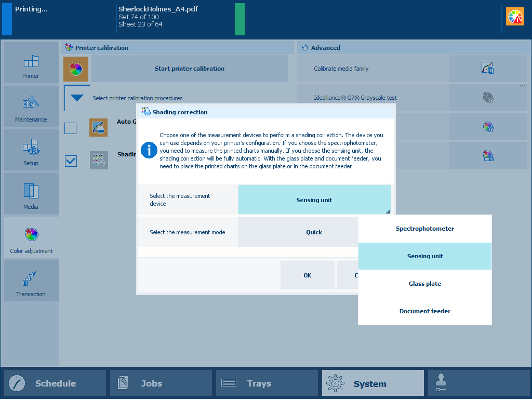Open the Media section
Screen dimensions: 532x399
pyautogui.click(x=31, y=194)
